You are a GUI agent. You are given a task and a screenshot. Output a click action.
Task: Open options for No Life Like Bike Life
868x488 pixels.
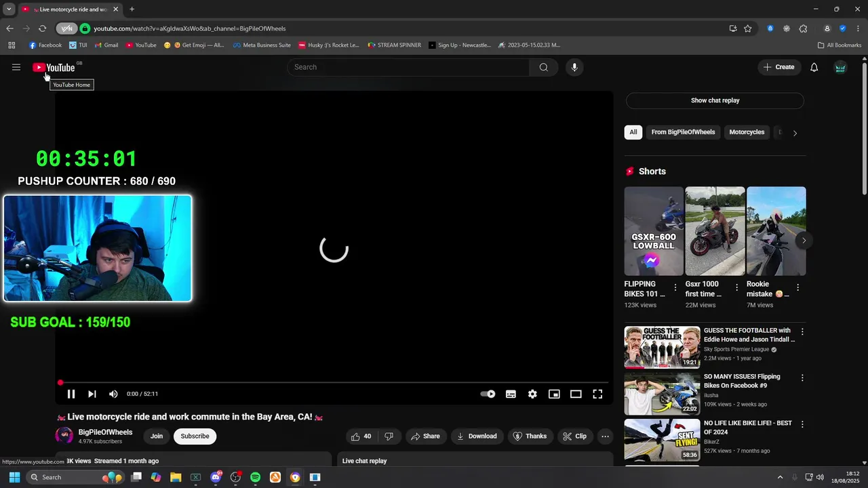click(802, 424)
